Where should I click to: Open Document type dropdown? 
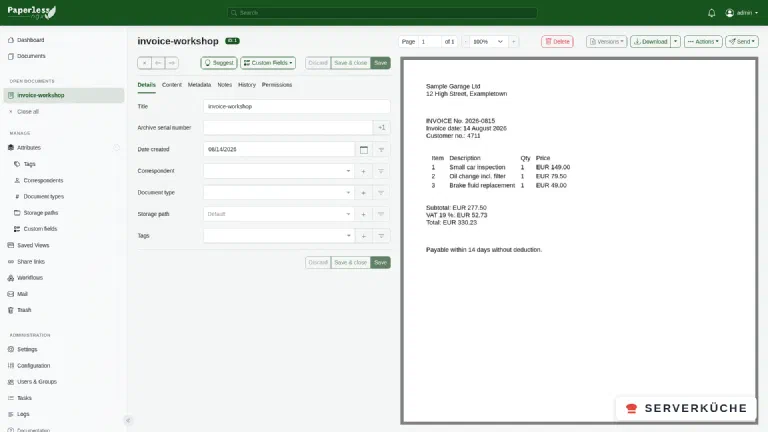(279, 192)
